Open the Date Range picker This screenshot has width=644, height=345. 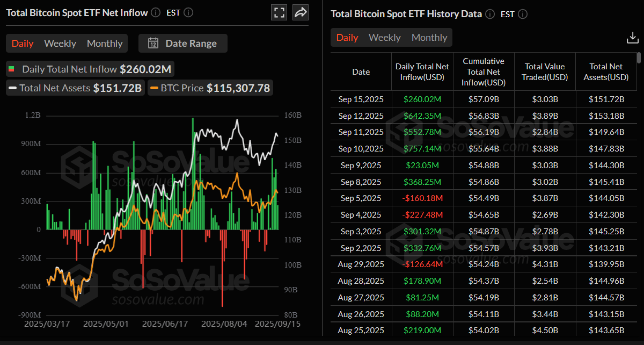[x=182, y=43]
